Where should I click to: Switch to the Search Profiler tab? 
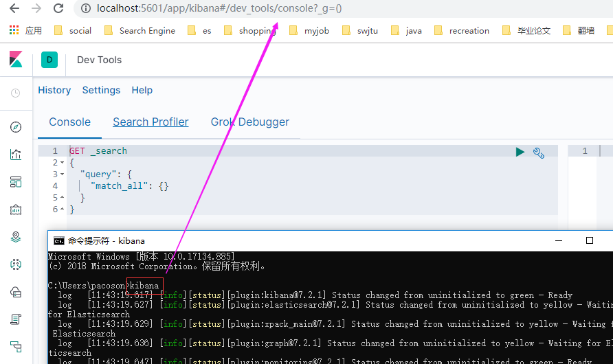(151, 122)
